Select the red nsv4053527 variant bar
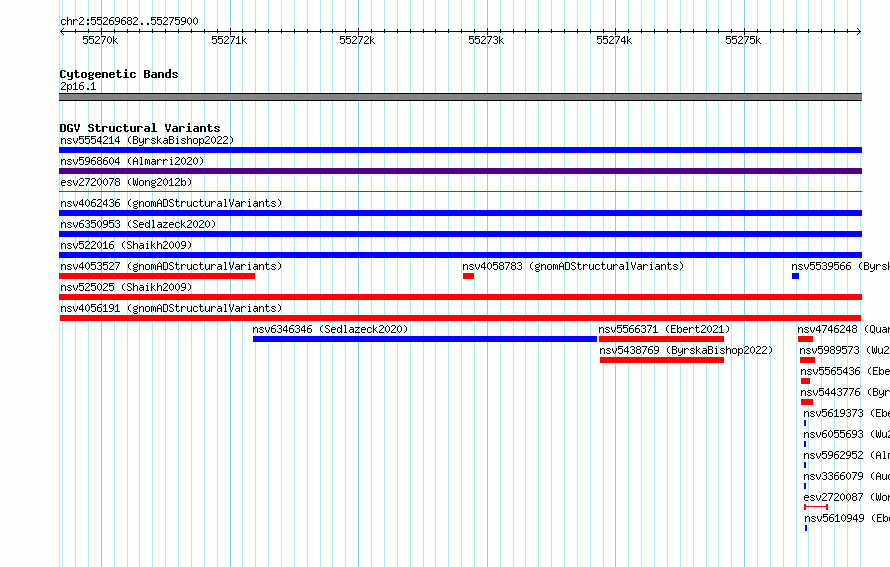Image resolution: width=890 pixels, height=567 pixels. click(x=157, y=276)
